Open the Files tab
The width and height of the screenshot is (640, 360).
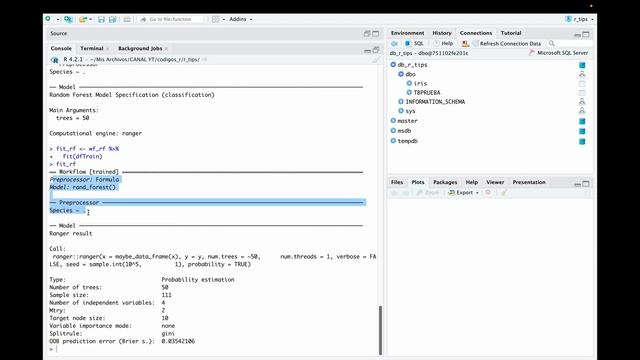[397, 182]
